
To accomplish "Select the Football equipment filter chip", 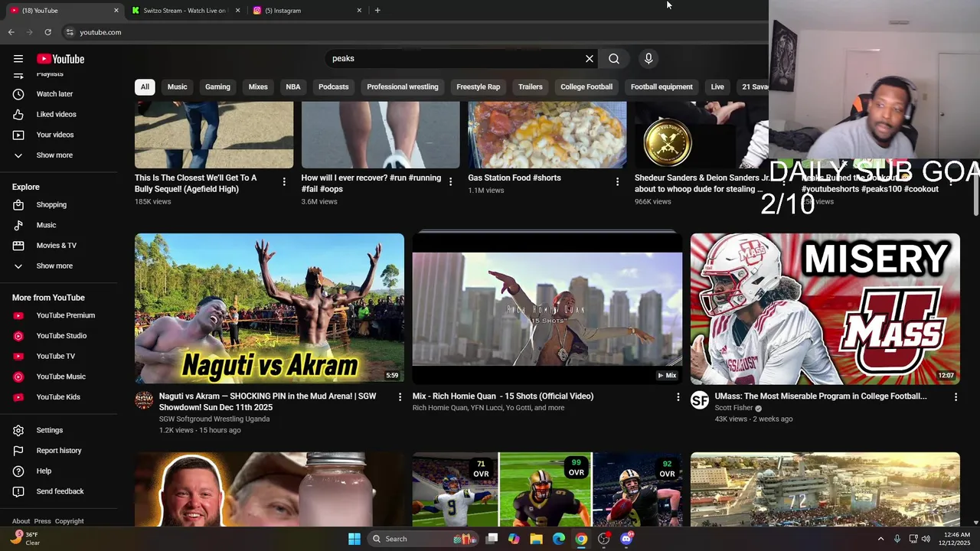I will 661,86.
